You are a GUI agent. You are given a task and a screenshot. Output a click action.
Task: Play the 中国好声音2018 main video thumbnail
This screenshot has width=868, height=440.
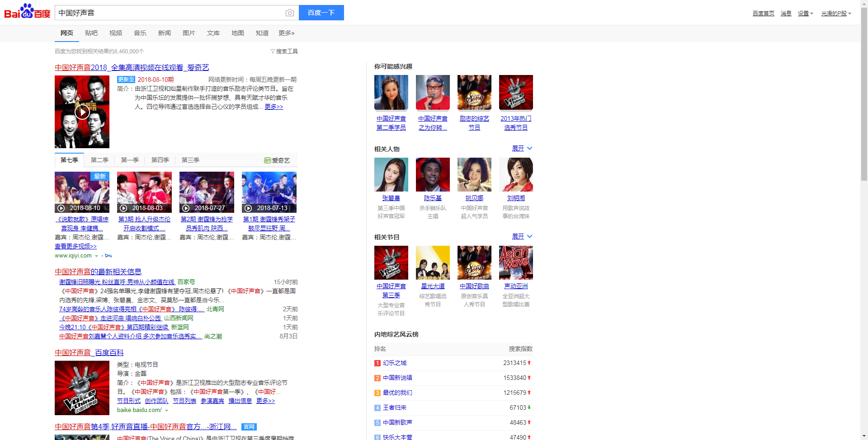(82, 112)
